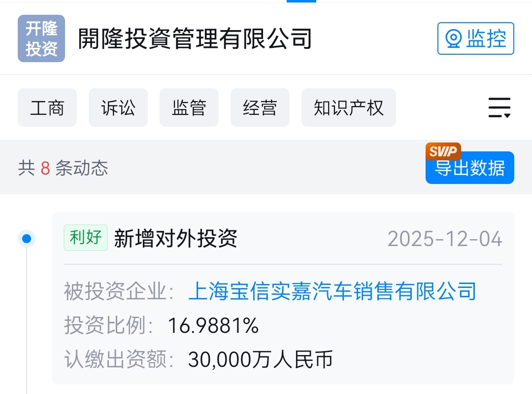Image resolution: width=532 pixels, height=394 pixels.
Task: Open the 经营 category tab
Action: [260, 107]
